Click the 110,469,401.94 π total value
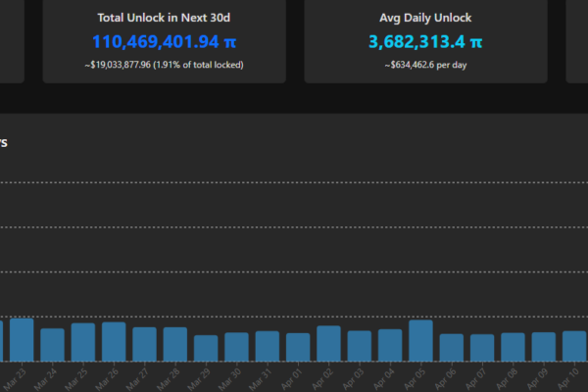 click(x=165, y=42)
